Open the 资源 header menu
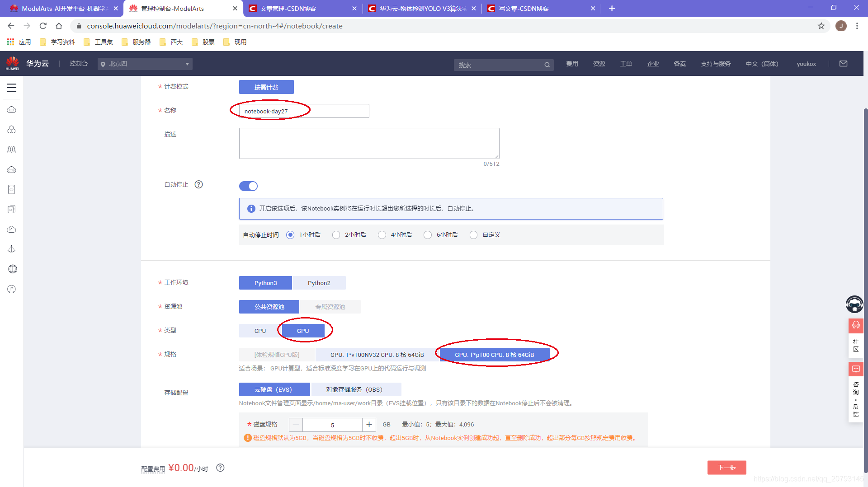 click(x=599, y=64)
